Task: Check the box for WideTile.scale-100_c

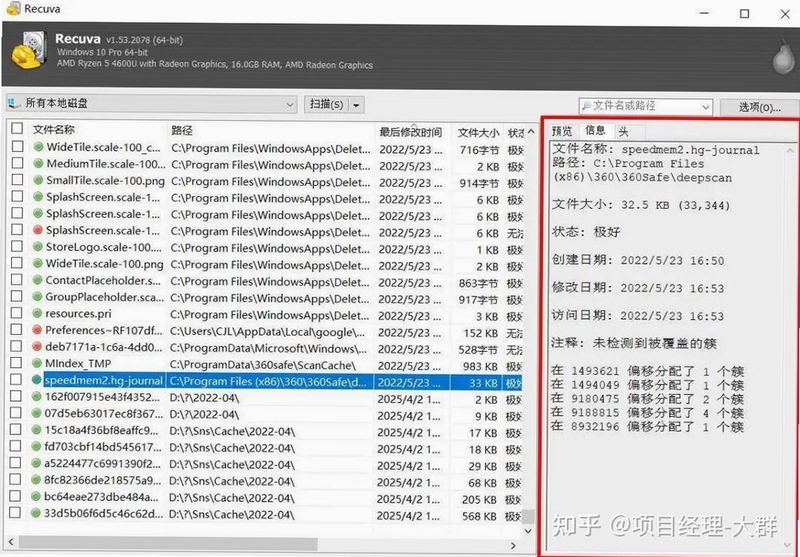Action: click(x=17, y=146)
